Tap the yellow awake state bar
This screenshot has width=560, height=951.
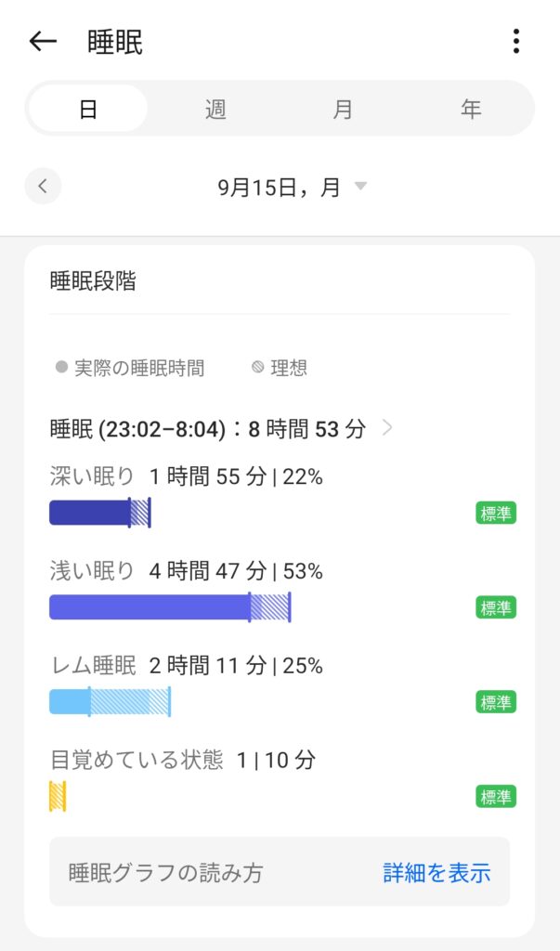pyautogui.click(x=58, y=797)
